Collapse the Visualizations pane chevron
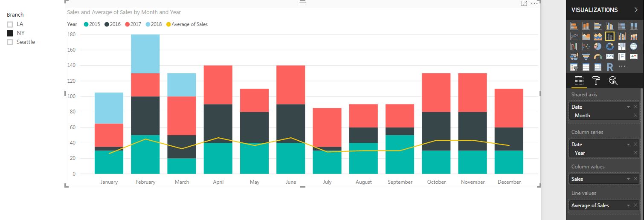The image size is (644, 220). click(635, 10)
